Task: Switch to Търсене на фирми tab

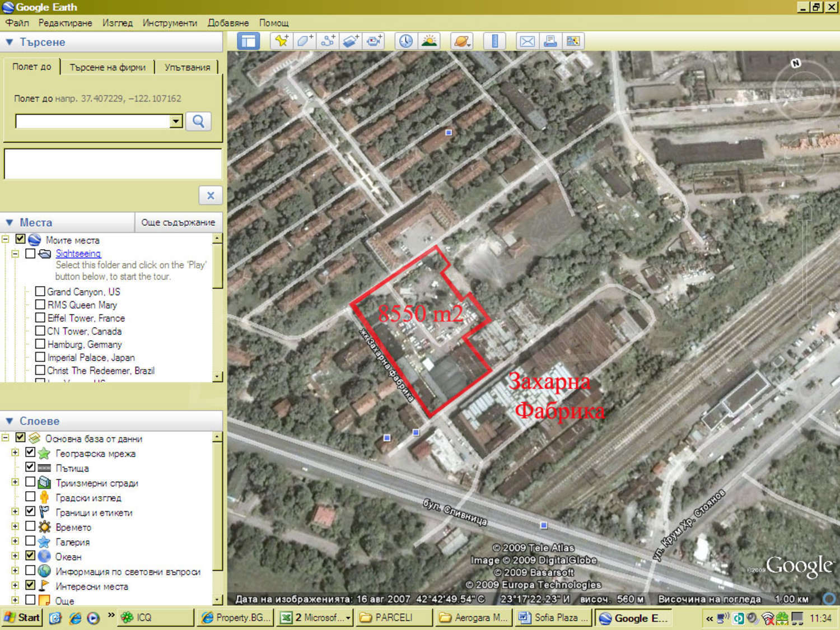Action: (108, 67)
